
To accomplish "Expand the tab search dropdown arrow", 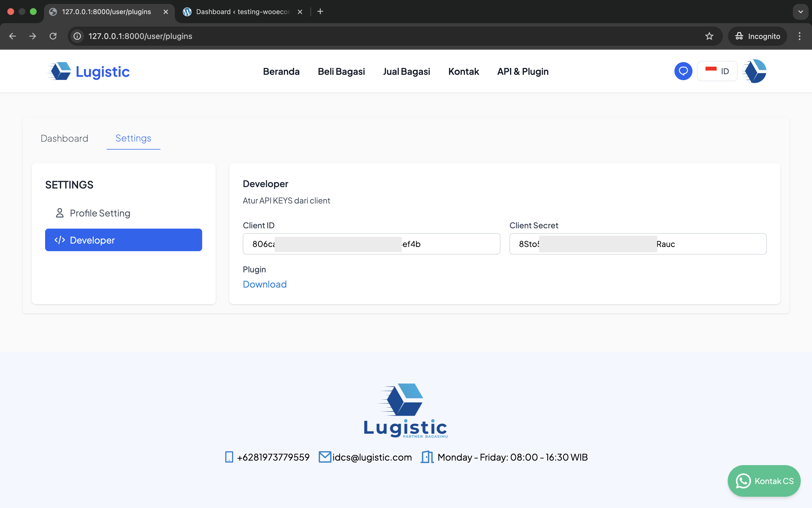I will [x=801, y=12].
